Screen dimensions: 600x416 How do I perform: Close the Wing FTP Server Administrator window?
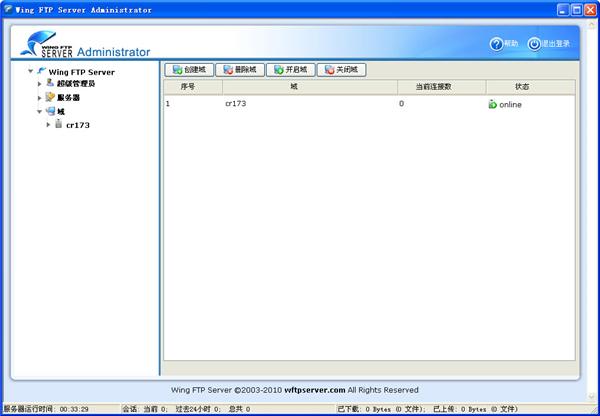[x=590, y=10]
